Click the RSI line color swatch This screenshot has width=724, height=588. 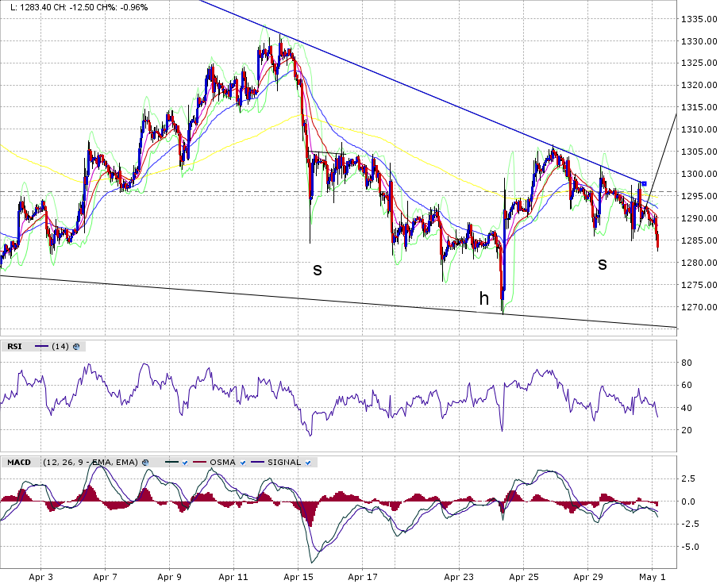pyautogui.click(x=41, y=346)
